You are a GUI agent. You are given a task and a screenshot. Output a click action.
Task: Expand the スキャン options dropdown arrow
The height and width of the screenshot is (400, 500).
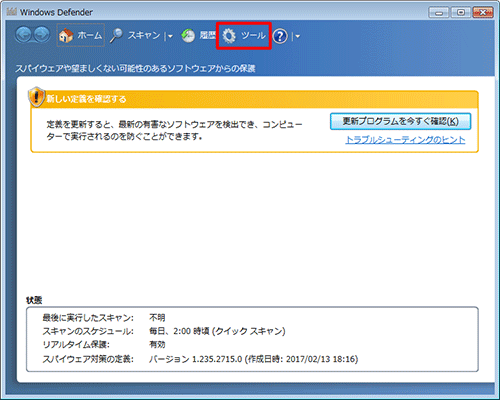[x=170, y=36]
